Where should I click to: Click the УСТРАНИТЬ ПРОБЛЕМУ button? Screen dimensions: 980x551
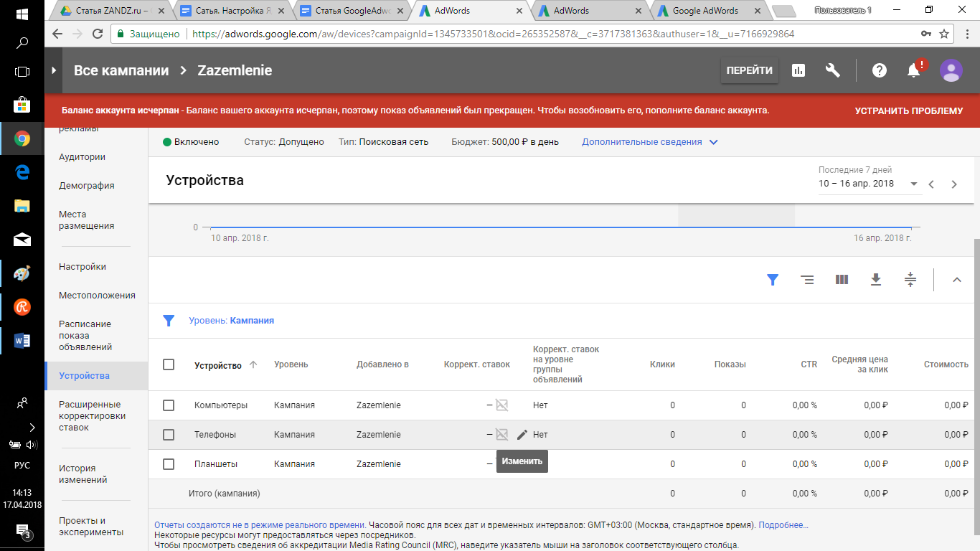pos(908,111)
